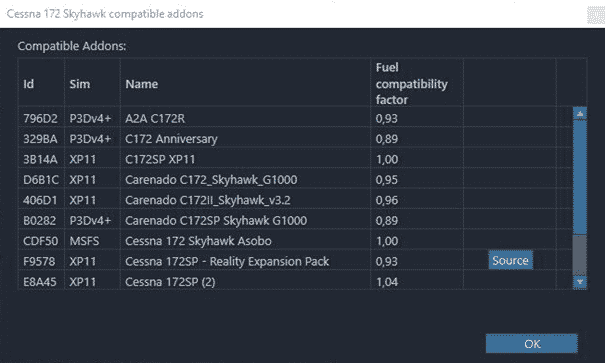Click Id cell D6B1C
Screen dimensions: 605x363
tap(41, 180)
